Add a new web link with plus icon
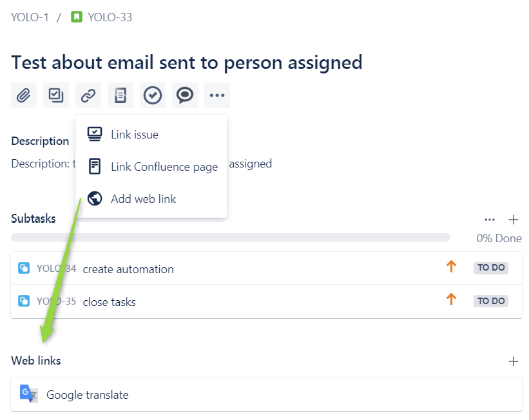Viewport: 529px width, 420px height. (513, 361)
